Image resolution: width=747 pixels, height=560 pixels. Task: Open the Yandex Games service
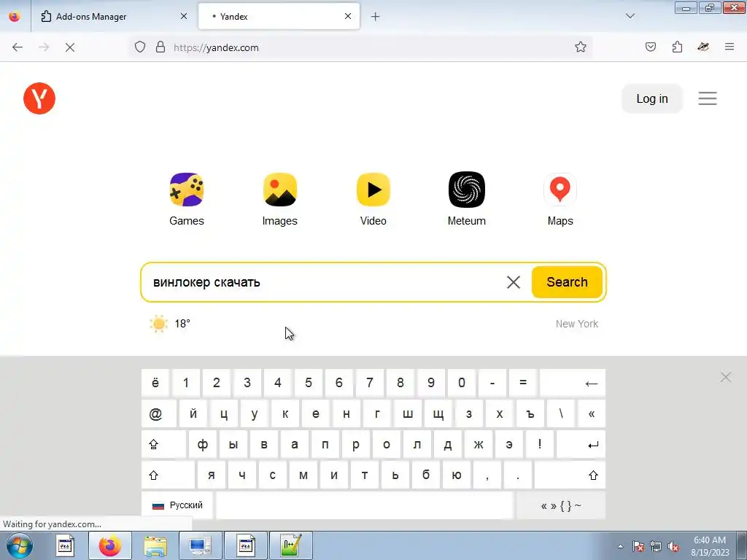[x=186, y=199]
